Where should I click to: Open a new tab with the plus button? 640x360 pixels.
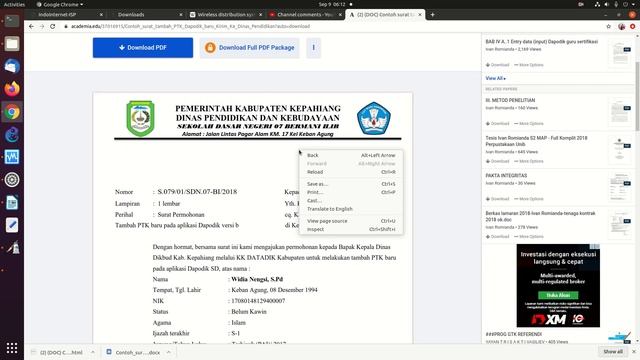click(432, 15)
